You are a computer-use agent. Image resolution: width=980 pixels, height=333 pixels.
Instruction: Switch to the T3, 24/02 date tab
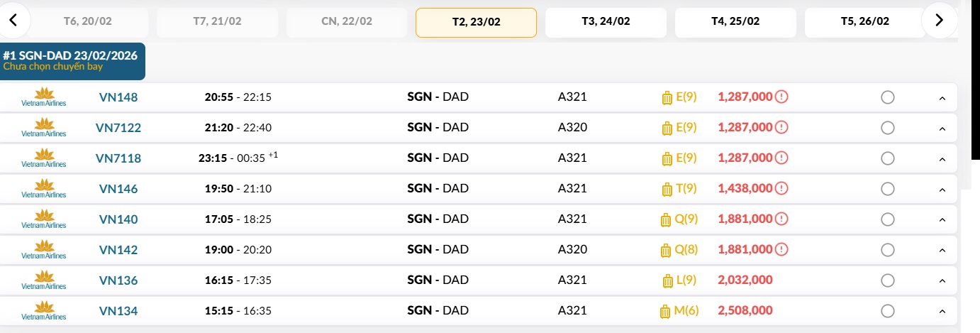606,22
